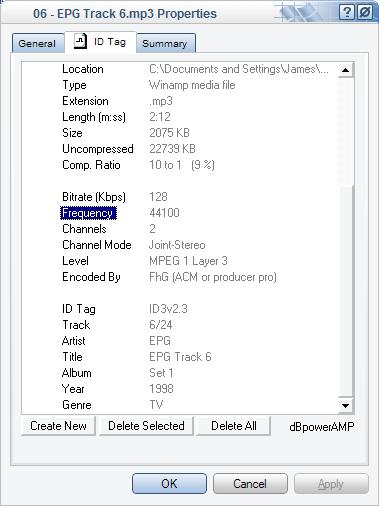Viewport: 379px width, 506px height.
Task: Click the Delete All button
Action: point(234,426)
